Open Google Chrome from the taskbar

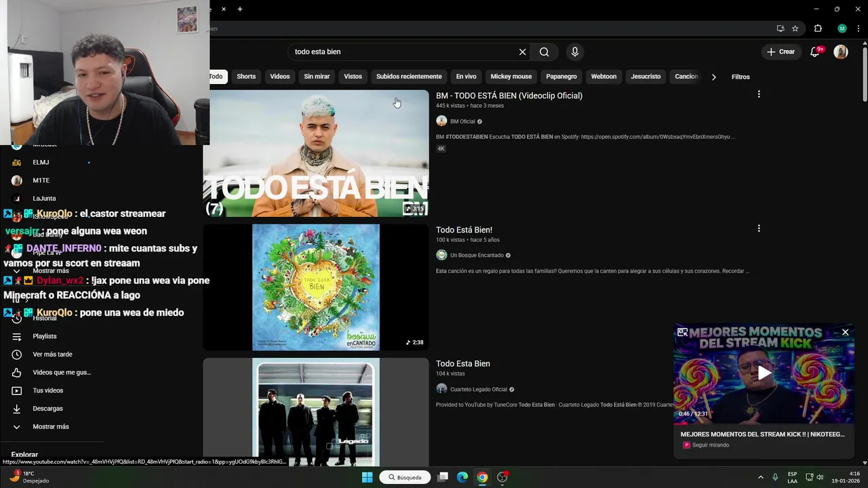(482, 477)
